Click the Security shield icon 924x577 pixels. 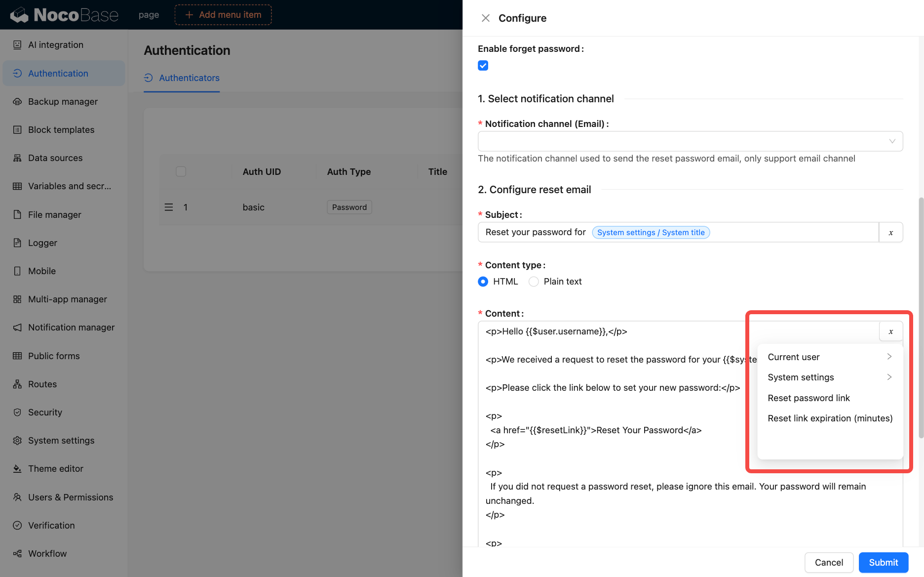pos(17,412)
